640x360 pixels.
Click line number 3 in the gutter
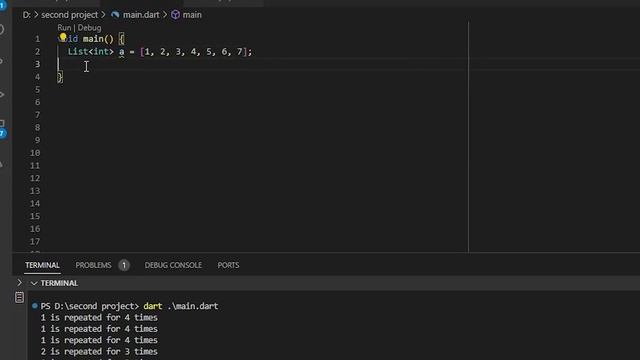point(38,64)
